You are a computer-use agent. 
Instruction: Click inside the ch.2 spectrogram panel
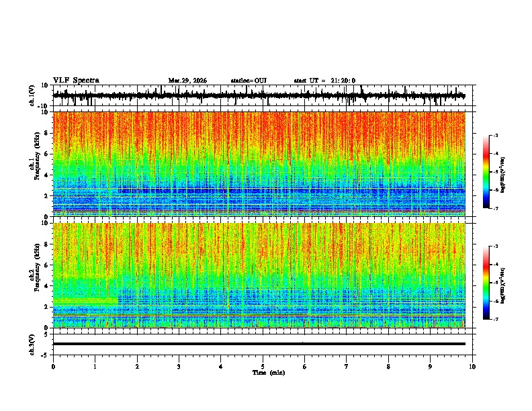[x=259, y=275]
